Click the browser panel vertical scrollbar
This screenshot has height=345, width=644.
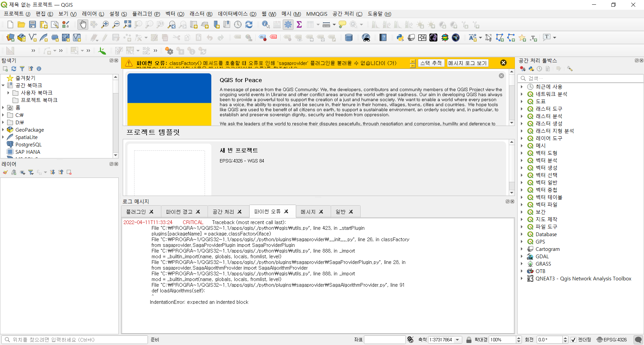point(116,116)
